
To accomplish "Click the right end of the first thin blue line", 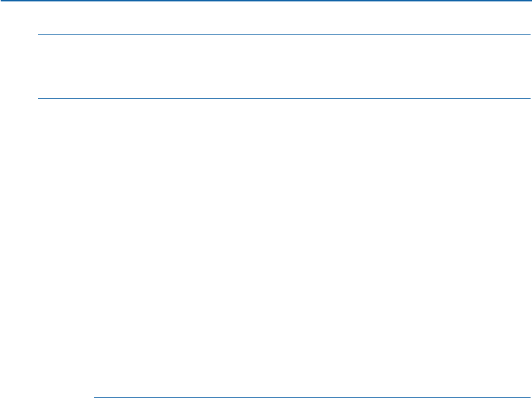I will click(528, 34).
